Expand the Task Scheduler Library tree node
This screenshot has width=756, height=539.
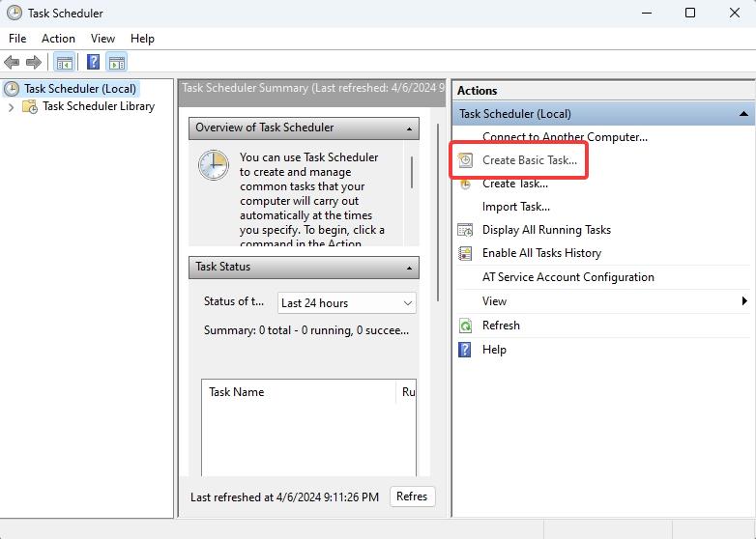point(11,107)
